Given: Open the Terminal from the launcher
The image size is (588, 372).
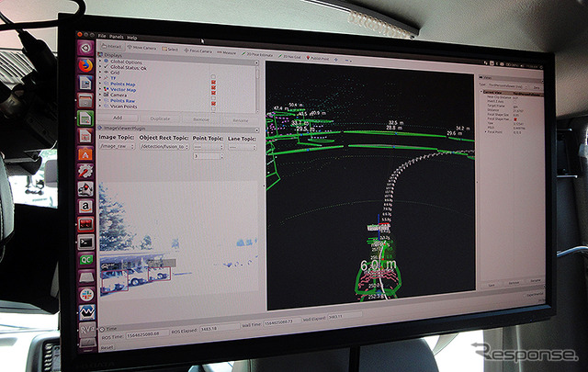Looking at the screenshot, I should (85, 242).
